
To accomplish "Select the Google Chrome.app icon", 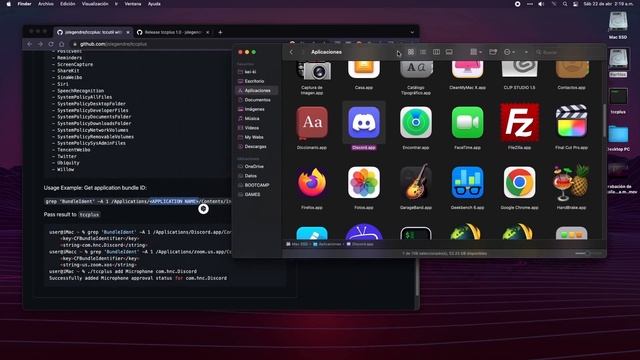I will tap(519, 182).
